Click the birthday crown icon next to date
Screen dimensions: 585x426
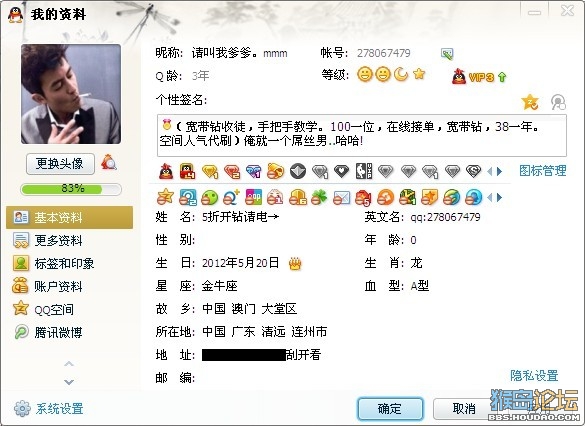pos(295,264)
